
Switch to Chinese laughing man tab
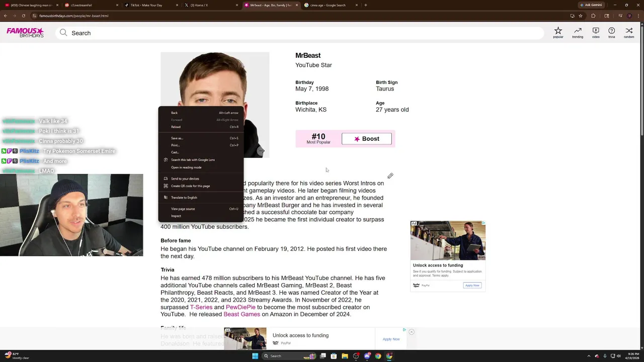click(31, 5)
